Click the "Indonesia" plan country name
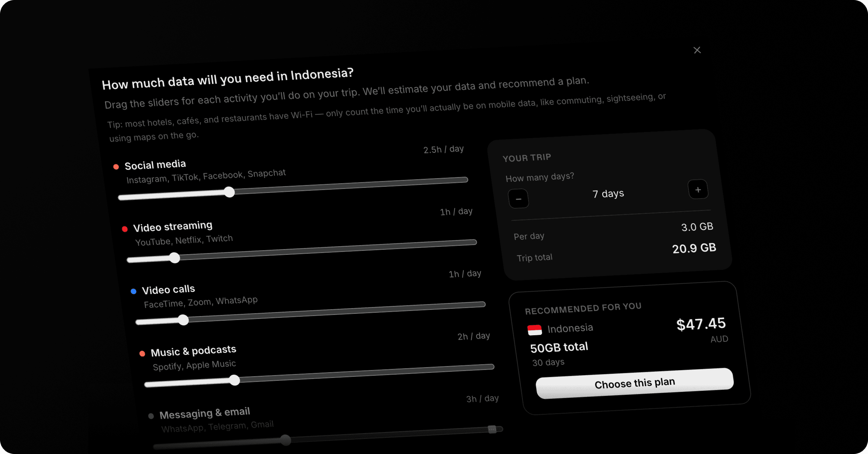This screenshot has width=868, height=454. coord(570,328)
